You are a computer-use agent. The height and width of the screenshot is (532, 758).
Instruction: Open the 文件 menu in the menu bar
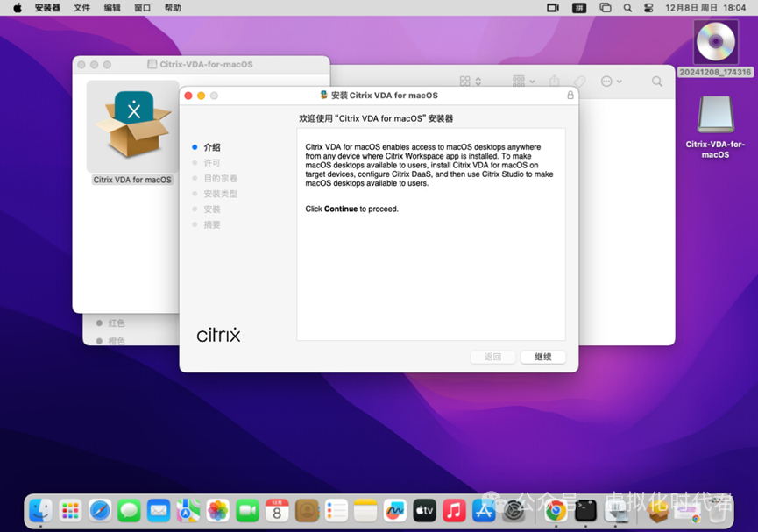82,8
